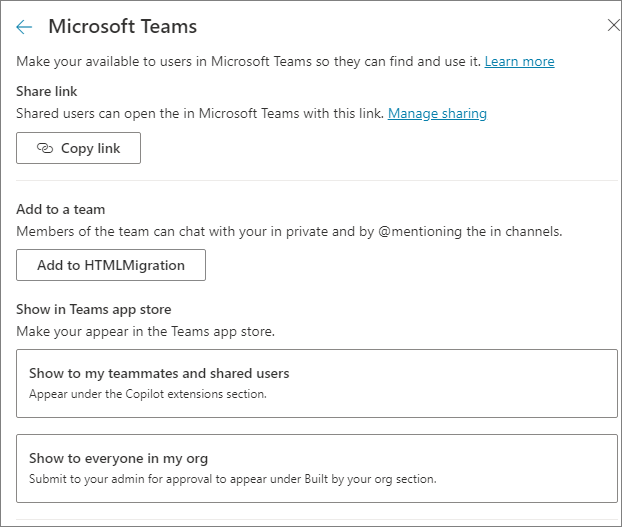
Task: Open the Learn more link
Action: point(519,62)
